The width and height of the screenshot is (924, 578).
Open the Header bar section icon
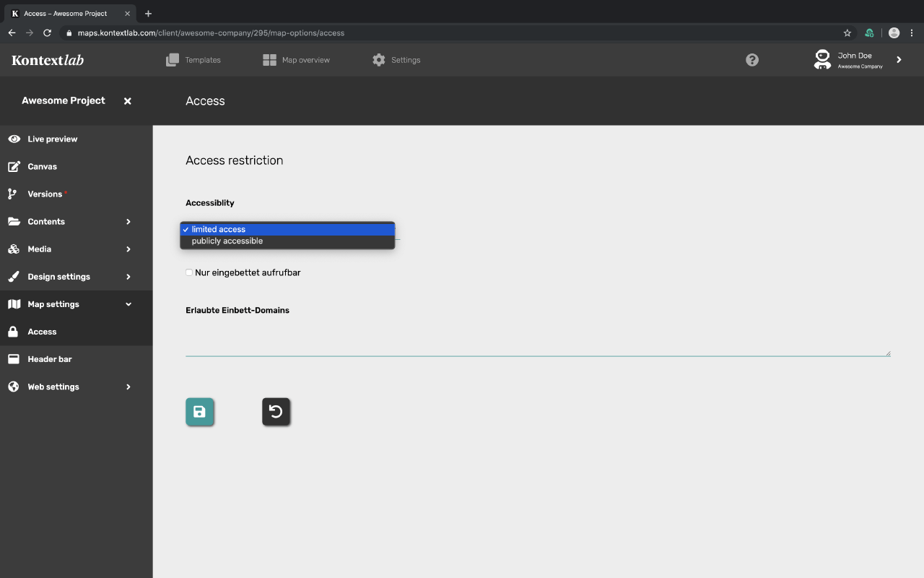click(x=14, y=358)
